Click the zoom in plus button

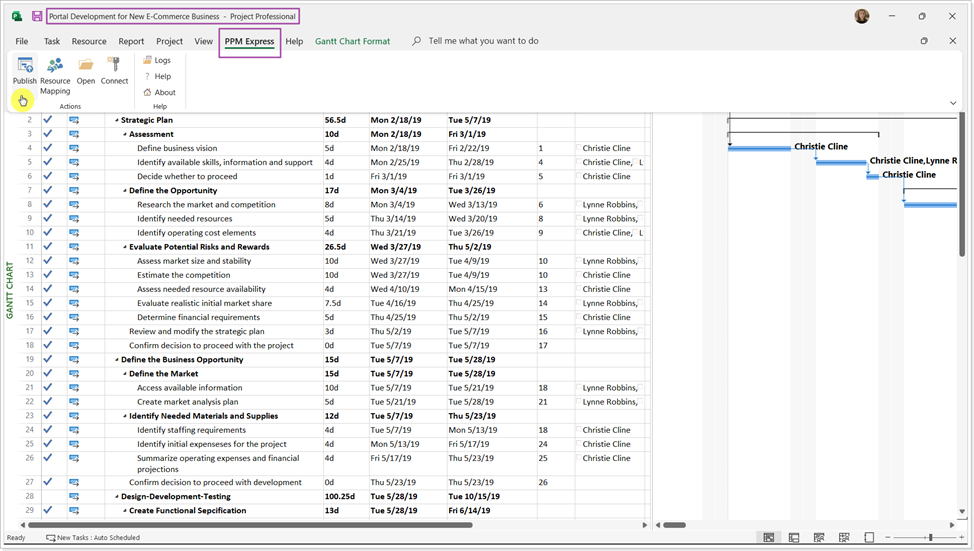962,537
